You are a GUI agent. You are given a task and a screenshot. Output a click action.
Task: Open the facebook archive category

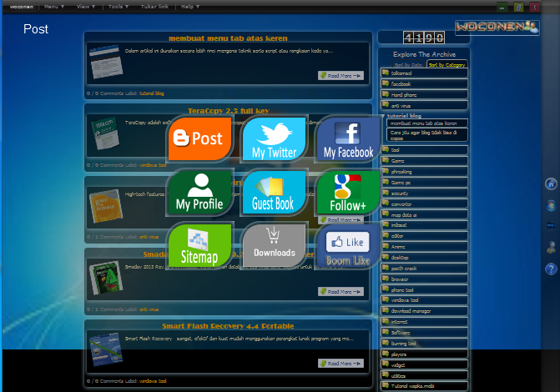(x=424, y=84)
